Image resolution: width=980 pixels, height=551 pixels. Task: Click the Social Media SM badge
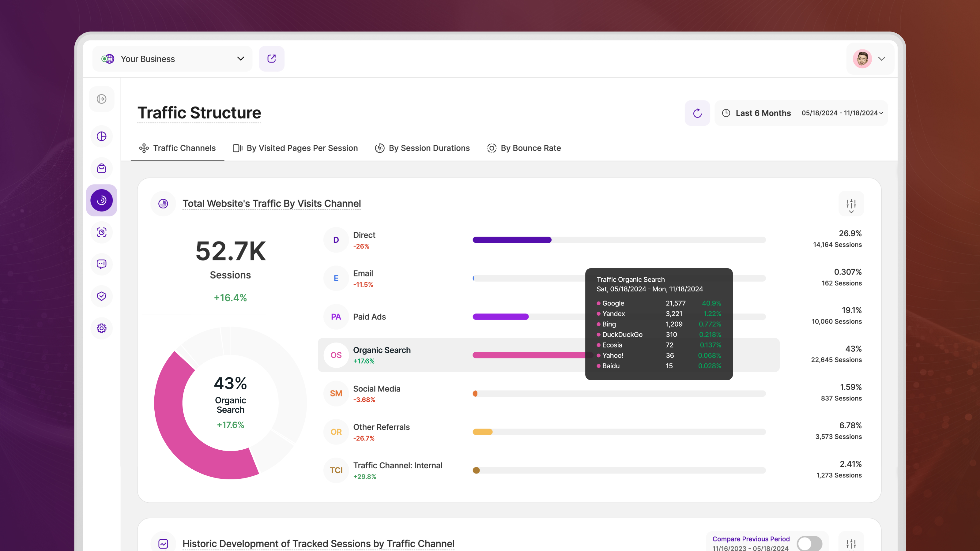pyautogui.click(x=336, y=394)
